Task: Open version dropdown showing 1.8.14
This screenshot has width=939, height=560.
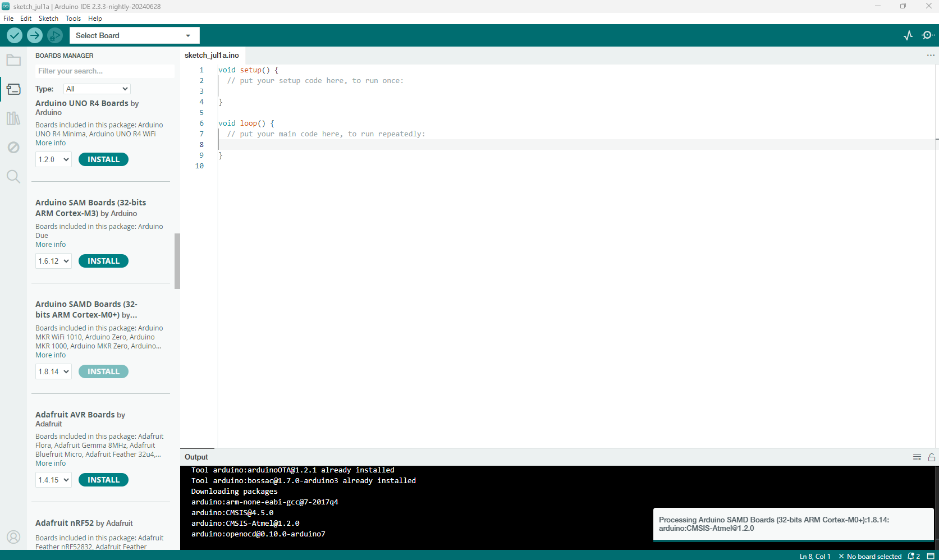Action: 54,371
